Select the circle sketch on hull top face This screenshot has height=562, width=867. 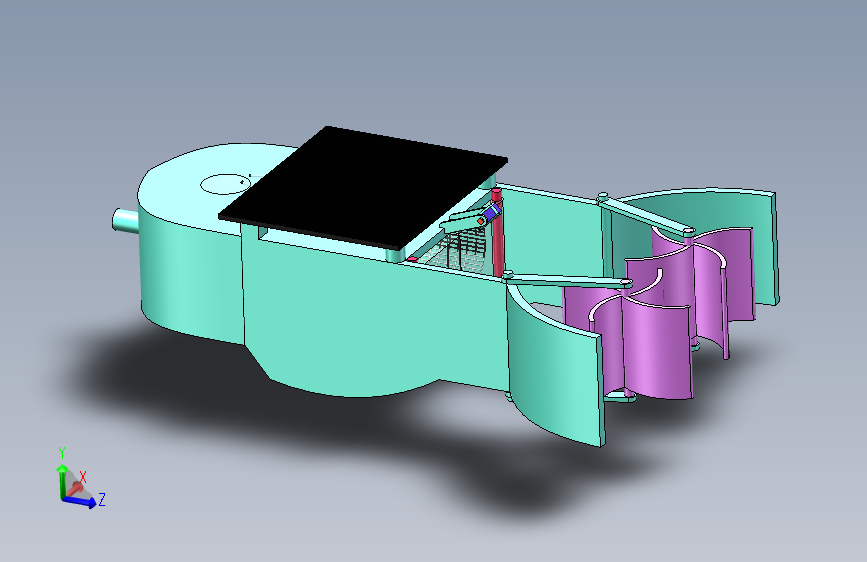pyautogui.click(x=226, y=184)
